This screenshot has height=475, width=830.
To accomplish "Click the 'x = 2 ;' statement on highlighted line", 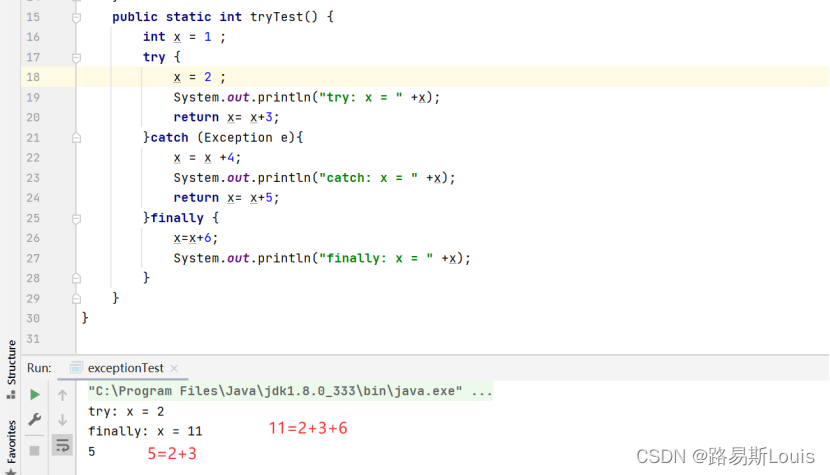I will click(x=200, y=77).
